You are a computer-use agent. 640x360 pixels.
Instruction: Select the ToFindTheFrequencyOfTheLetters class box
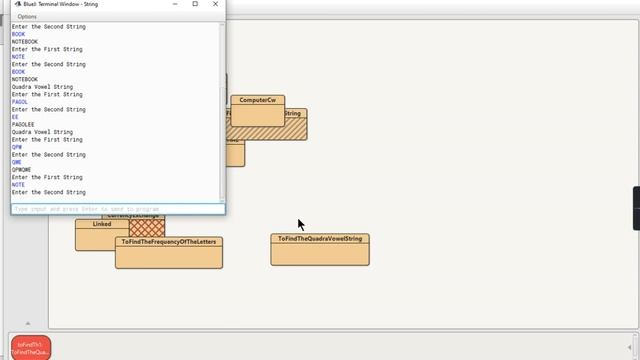pyautogui.click(x=169, y=253)
